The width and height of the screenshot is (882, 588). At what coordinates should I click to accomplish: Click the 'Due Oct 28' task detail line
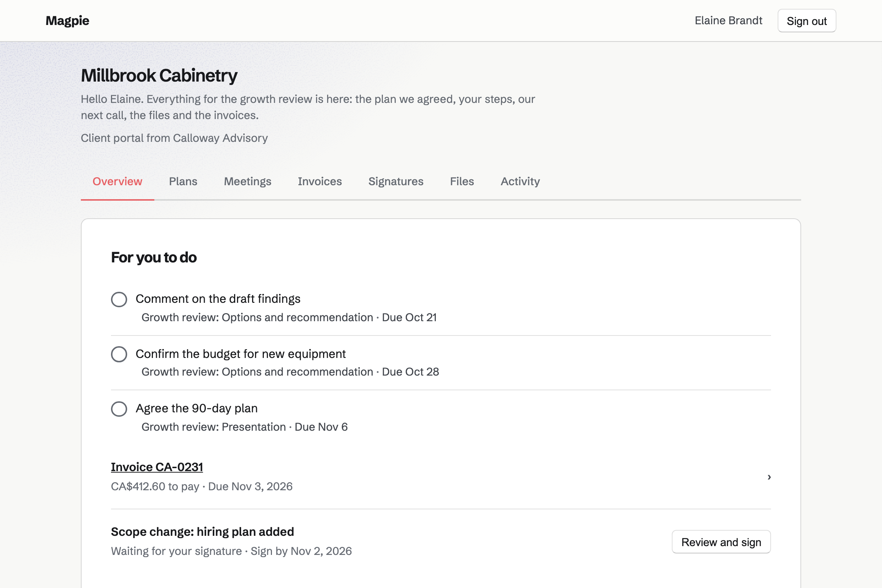(290, 372)
